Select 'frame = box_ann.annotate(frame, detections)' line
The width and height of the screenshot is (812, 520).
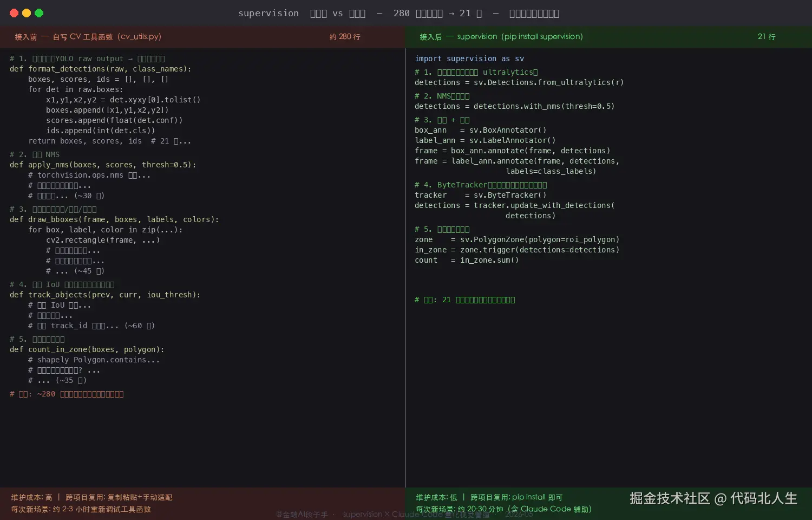pos(513,151)
